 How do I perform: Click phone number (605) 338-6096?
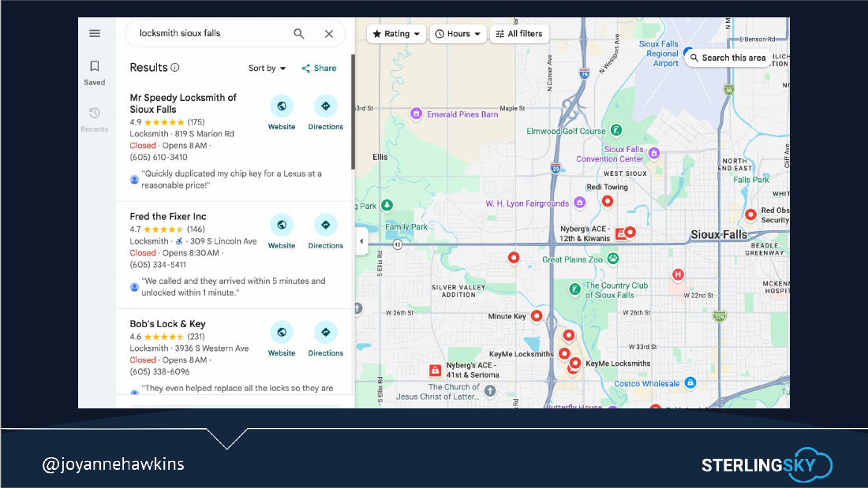[x=159, y=372]
